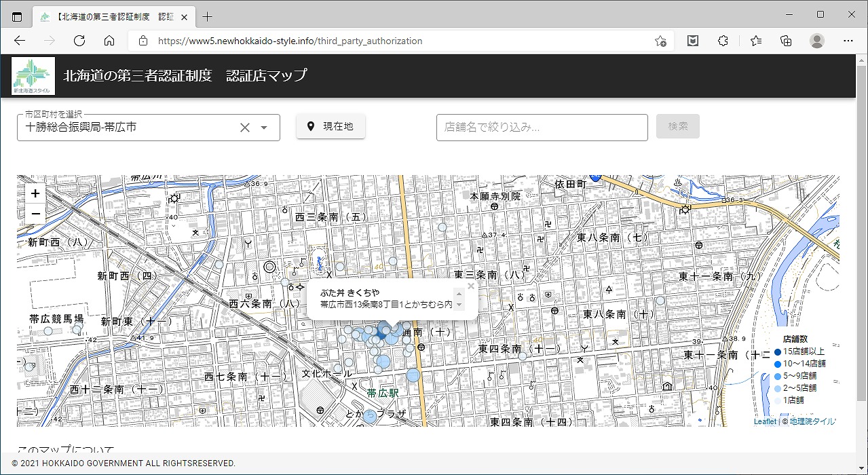
Task: Open the browser profile menu
Action: tap(816, 41)
